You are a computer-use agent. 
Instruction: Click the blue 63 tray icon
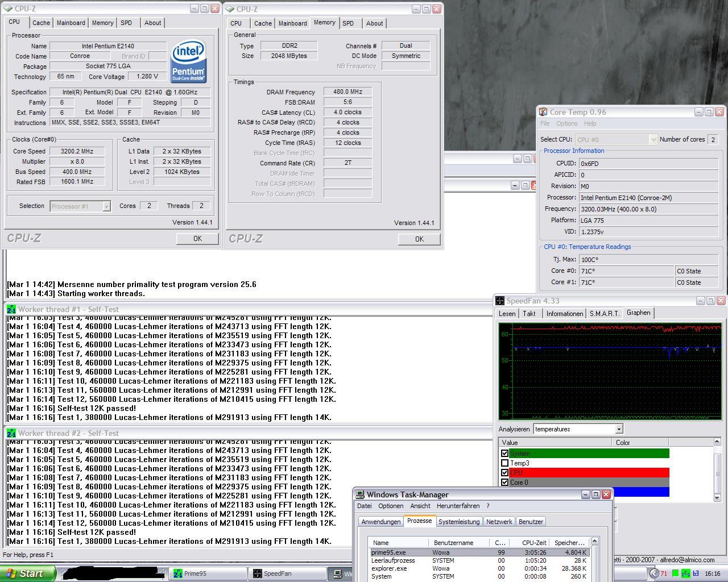pos(695,573)
